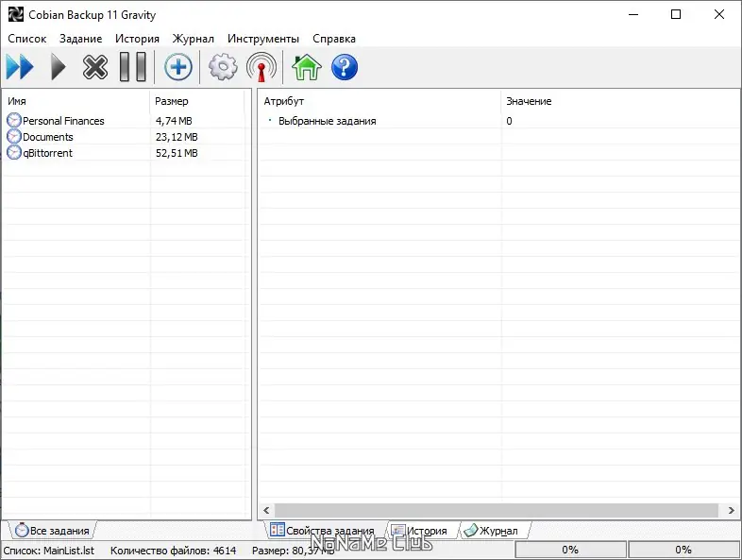Open help via question mark icon
The height and width of the screenshot is (560, 742).
point(345,67)
